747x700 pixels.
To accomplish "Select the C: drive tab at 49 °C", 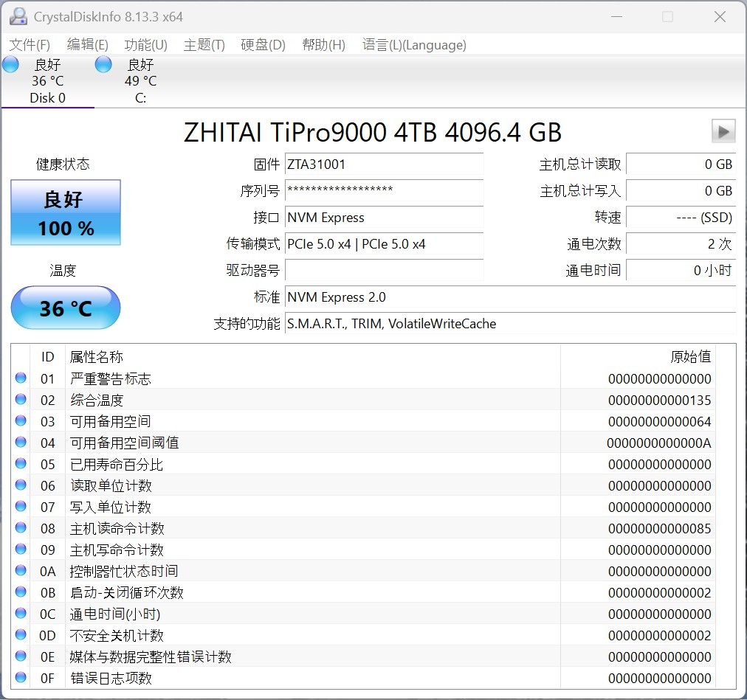I will [x=140, y=81].
